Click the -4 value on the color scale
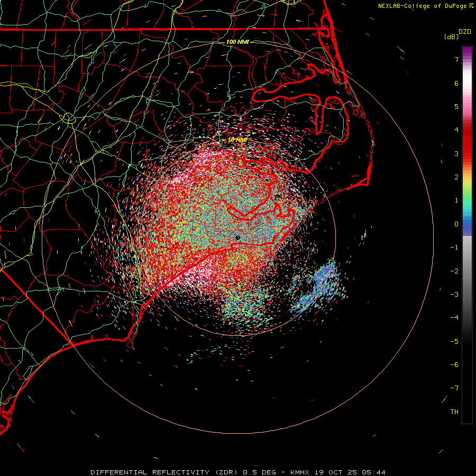476x476 pixels. (454, 318)
